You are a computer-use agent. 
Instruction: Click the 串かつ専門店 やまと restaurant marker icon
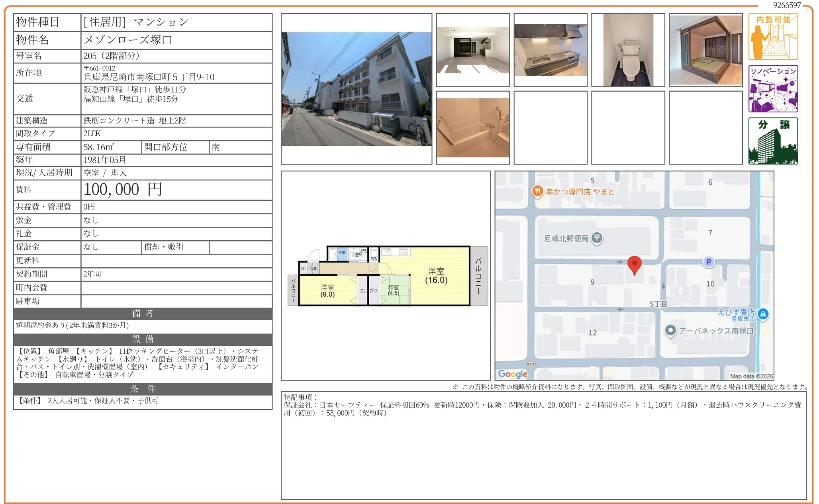tap(537, 191)
